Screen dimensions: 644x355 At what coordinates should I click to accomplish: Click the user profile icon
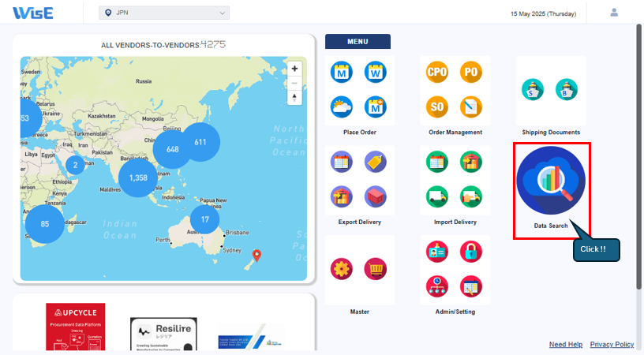click(x=614, y=13)
